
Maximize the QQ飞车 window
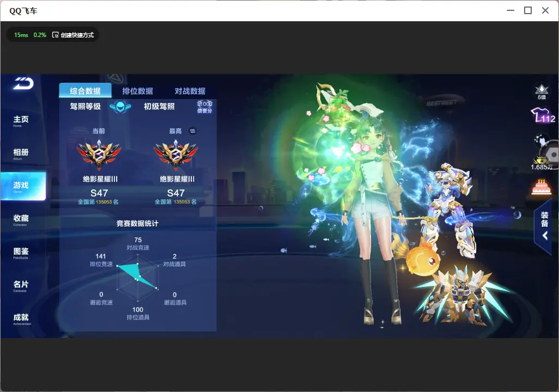point(527,11)
